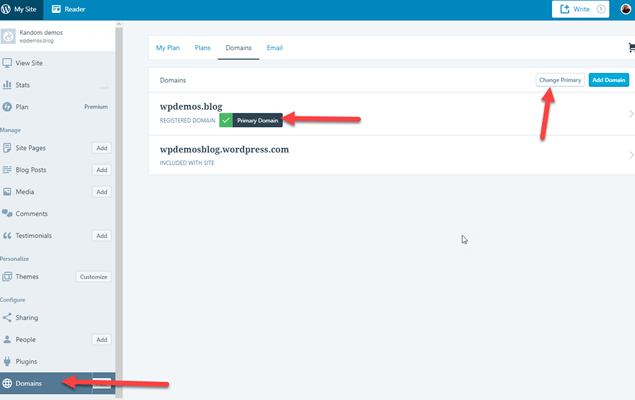Click the Write button

point(580,9)
